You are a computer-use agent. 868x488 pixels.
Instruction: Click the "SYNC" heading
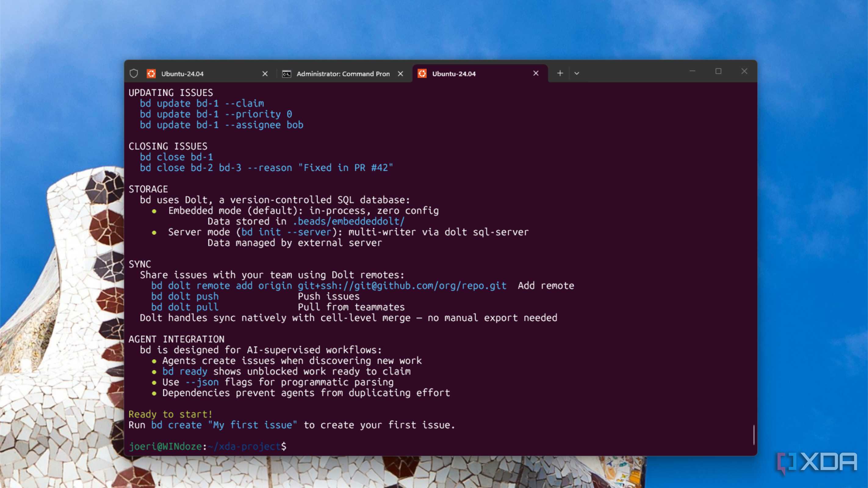pyautogui.click(x=140, y=264)
